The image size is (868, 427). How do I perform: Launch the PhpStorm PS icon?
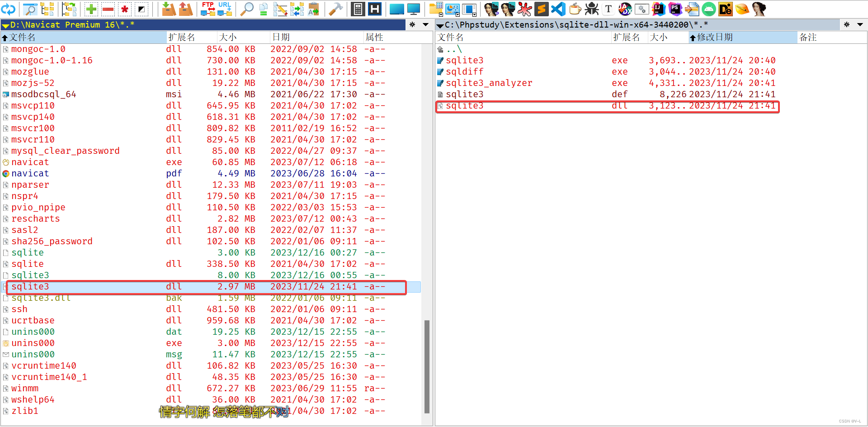click(675, 9)
